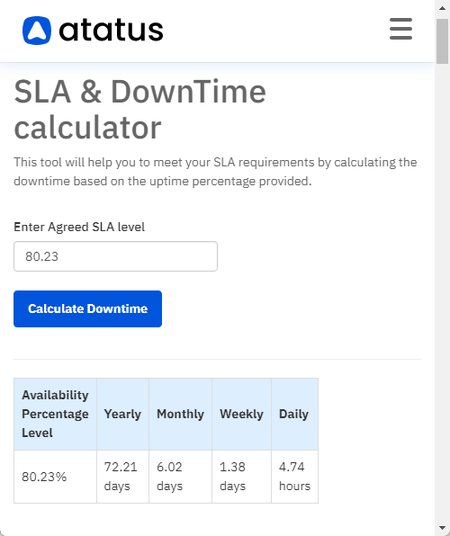Select the 72.21 days yearly cell
This screenshot has width=450, height=536.
pyautogui.click(x=122, y=477)
